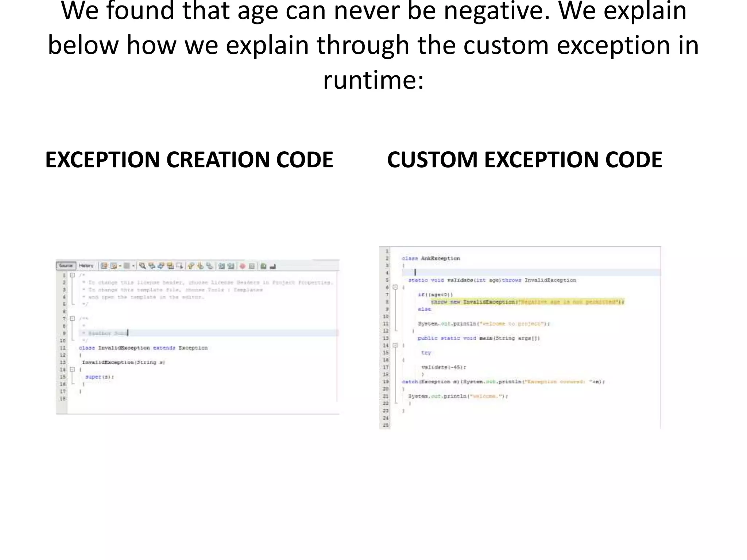
Task: Click the 'else' keyword line
Action: coord(425,309)
